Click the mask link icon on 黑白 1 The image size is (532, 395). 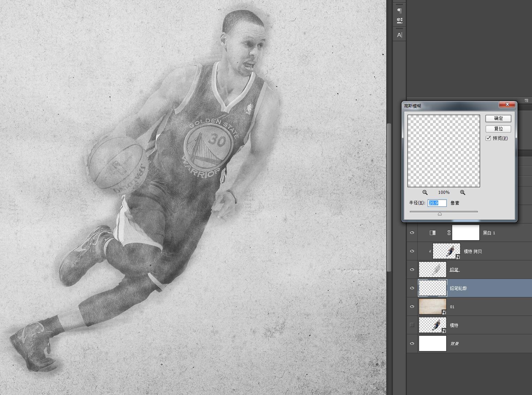(449, 233)
